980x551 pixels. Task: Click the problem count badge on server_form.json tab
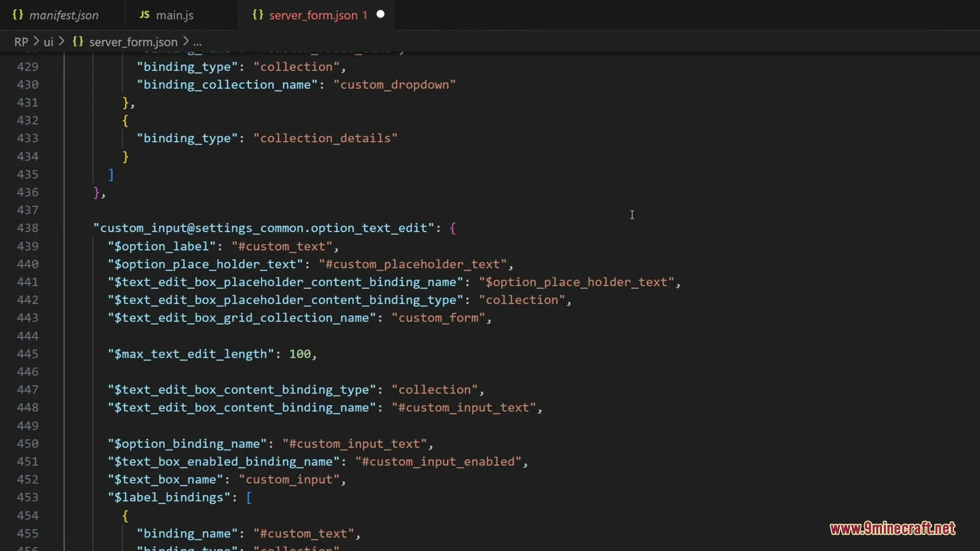coord(365,15)
